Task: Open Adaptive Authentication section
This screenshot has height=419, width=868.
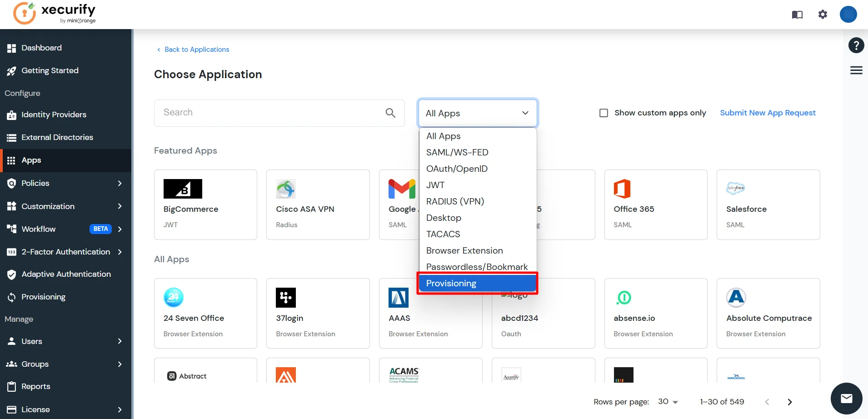Action: pos(66,274)
